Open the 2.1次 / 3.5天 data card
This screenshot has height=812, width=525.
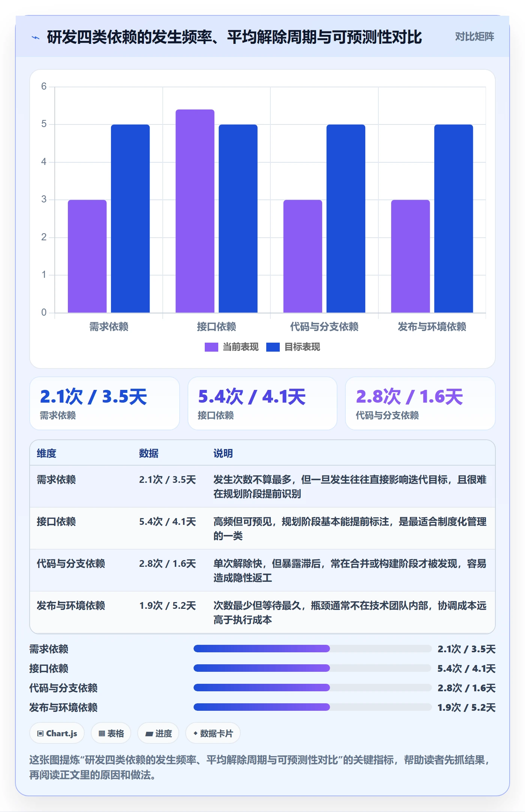(105, 403)
